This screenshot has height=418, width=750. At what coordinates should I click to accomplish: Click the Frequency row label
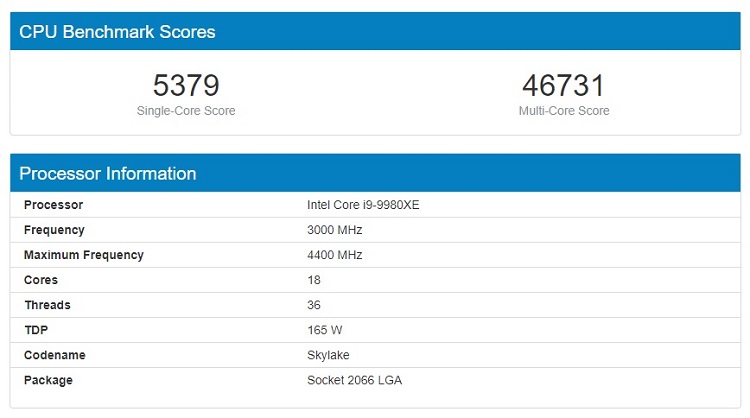[54, 230]
